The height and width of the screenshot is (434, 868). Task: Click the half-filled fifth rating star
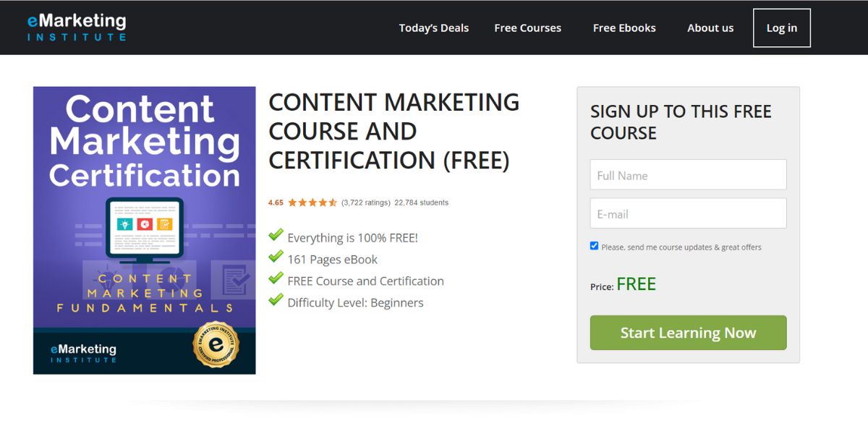pos(333,203)
